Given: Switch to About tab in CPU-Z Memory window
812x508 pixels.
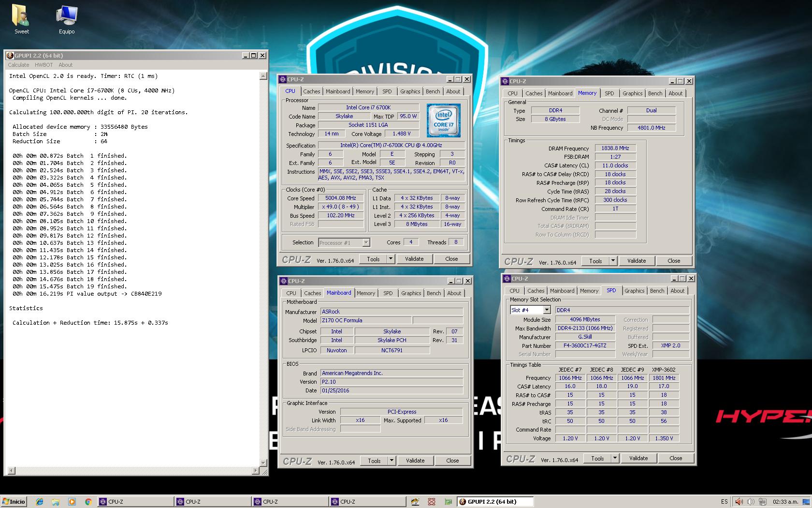Looking at the screenshot, I should [675, 93].
